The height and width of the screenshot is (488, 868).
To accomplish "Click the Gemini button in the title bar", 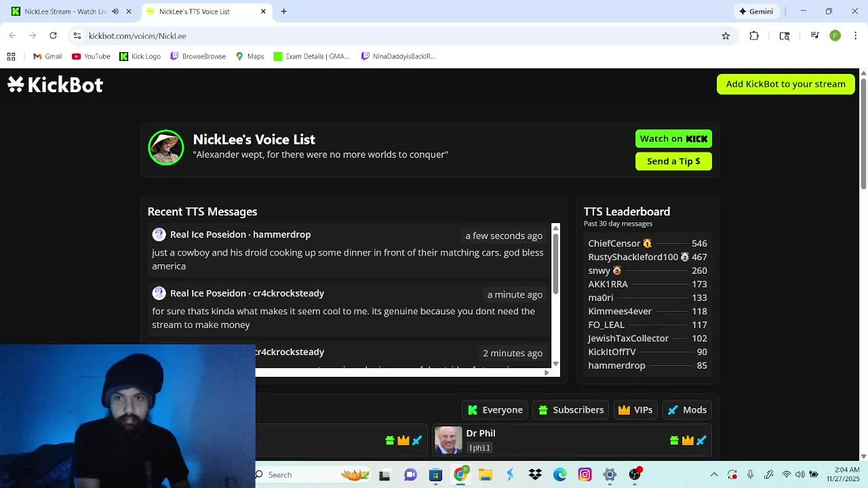I will 756,12.
